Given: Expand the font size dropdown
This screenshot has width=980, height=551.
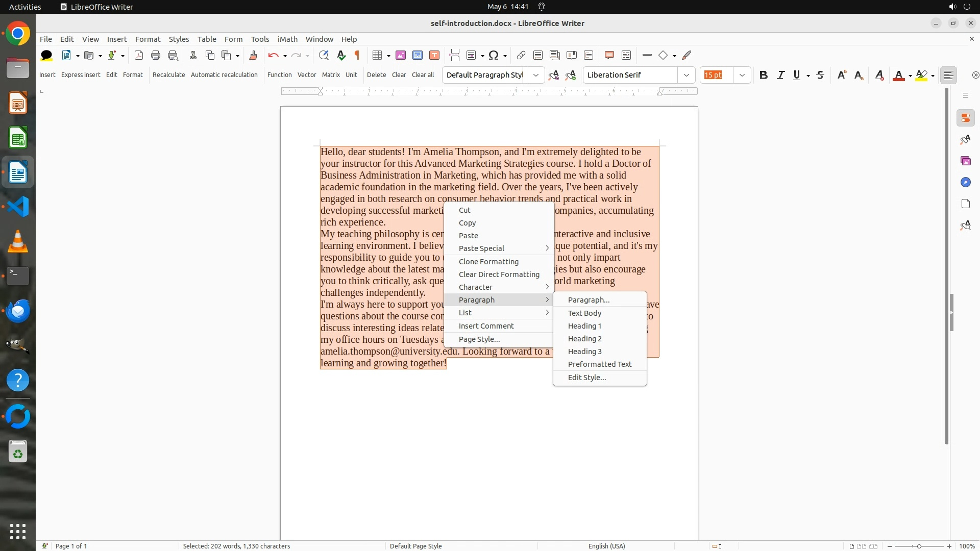Looking at the screenshot, I should (742, 76).
